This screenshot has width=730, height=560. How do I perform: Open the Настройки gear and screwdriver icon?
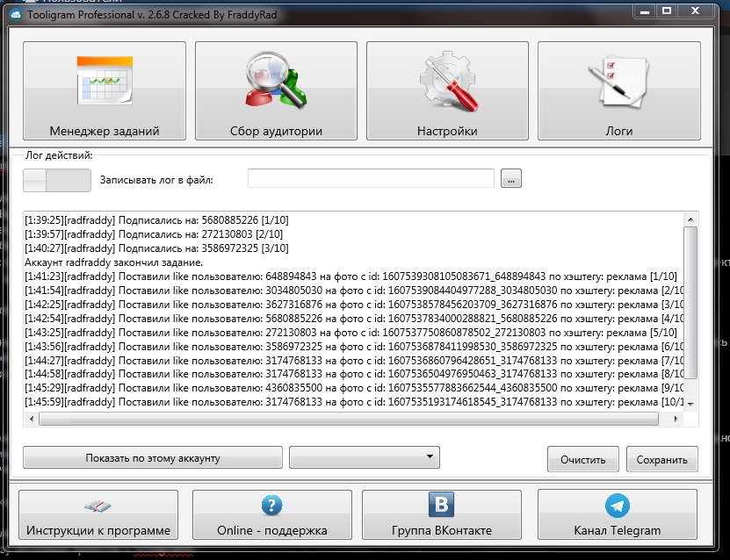(x=448, y=81)
